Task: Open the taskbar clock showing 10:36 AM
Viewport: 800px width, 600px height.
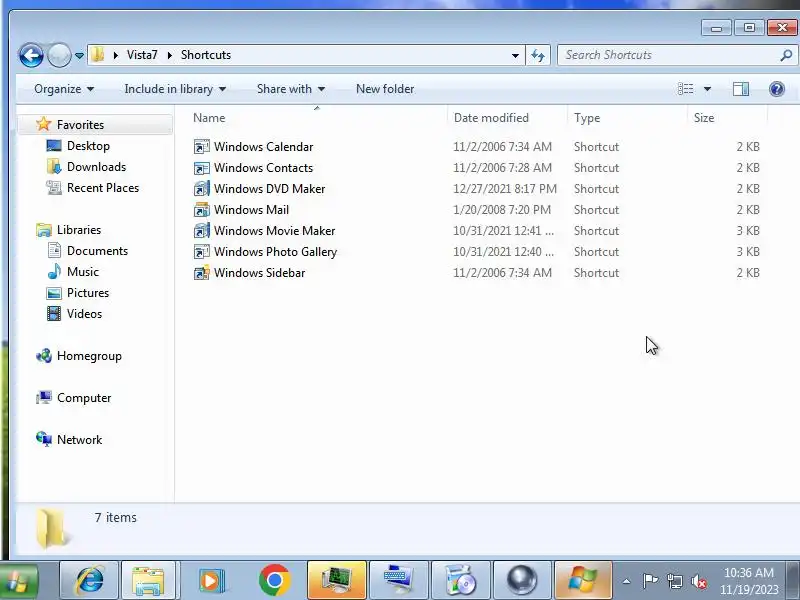Action: coord(749,581)
